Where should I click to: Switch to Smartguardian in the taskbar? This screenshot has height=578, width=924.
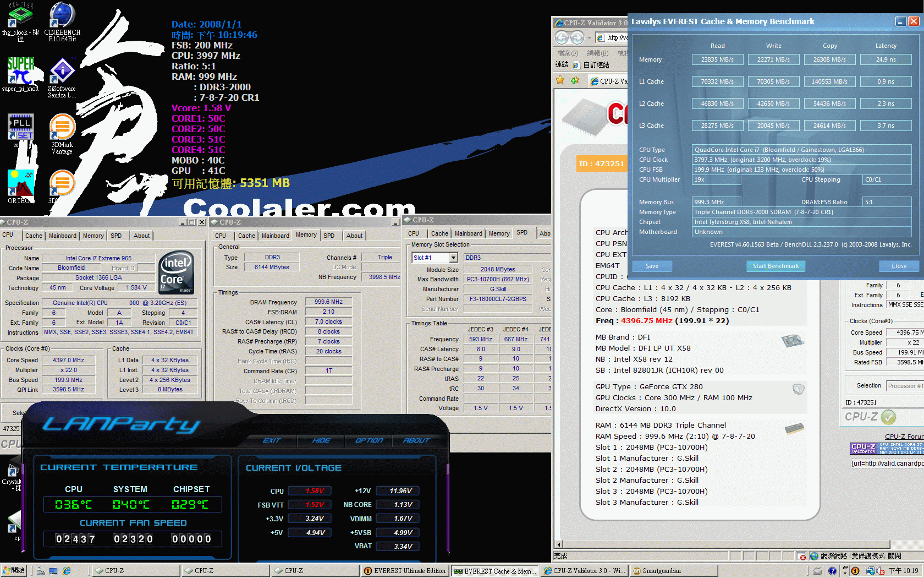[673, 571]
